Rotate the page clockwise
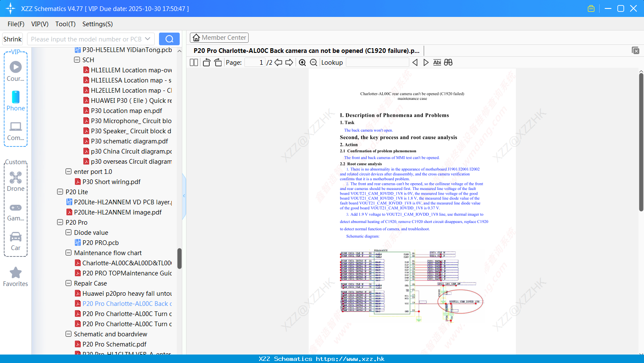 coord(218,63)
